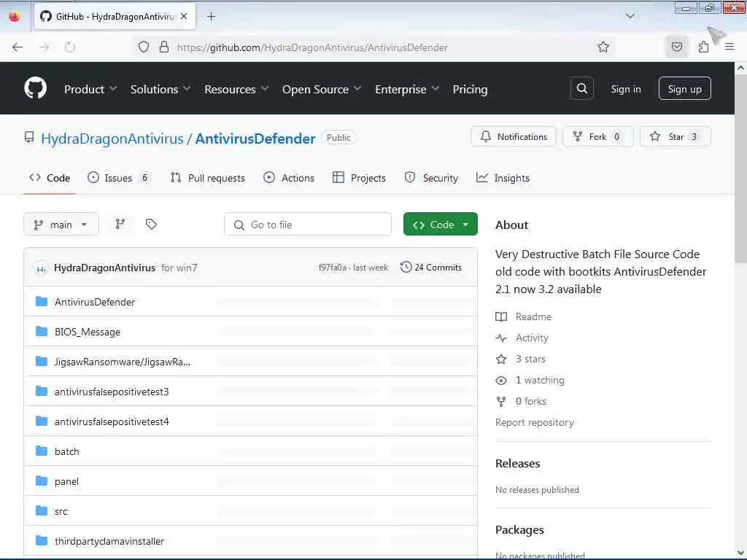Open the Insights tab
The width and height of the screenshot is (747, 560).
(503, 178)
